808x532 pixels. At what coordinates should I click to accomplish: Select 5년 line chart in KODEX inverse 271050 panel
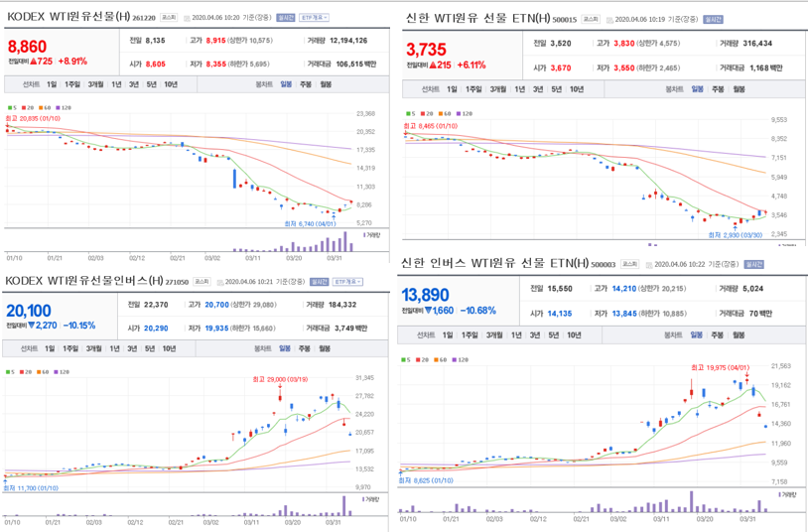click(150, 349)
